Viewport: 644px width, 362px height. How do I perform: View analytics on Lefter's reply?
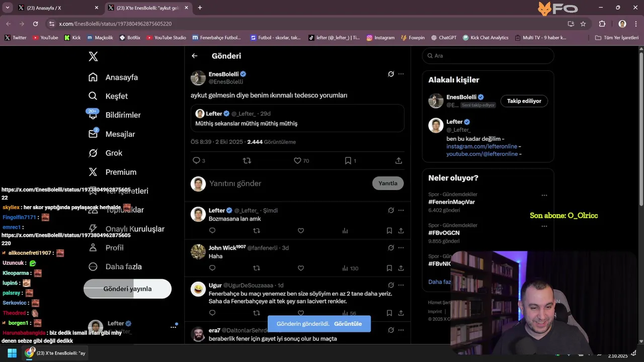[345, 231]
